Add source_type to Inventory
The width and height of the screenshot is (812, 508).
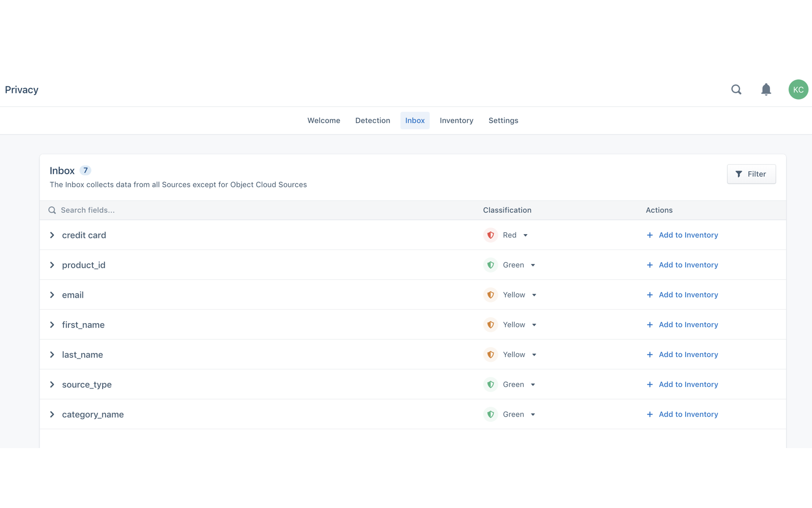pyautogui.click(x=688, y=384)
